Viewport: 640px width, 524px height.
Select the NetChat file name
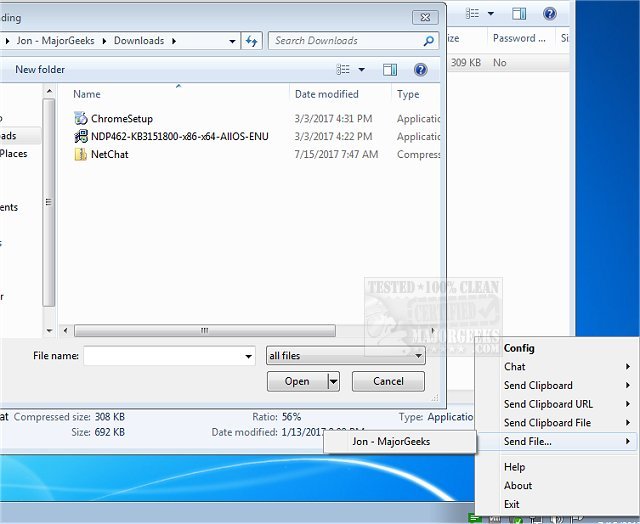click(109, 155)
